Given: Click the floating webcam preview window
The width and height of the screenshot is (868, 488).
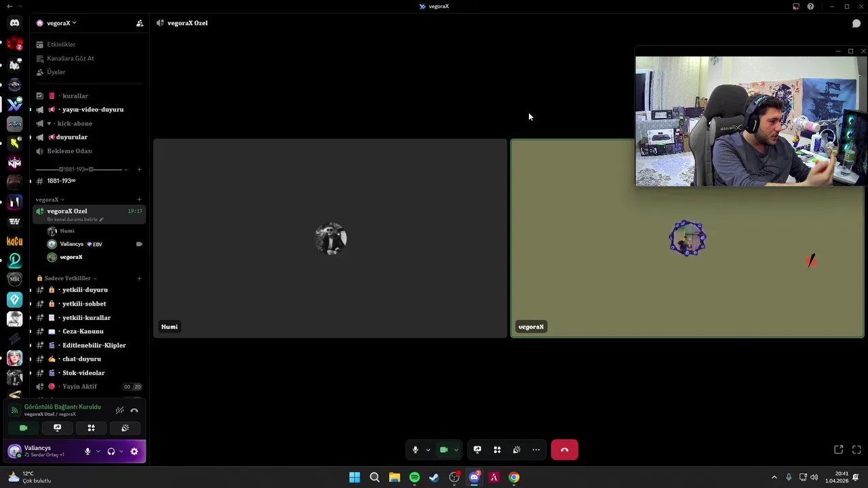Looking at the screenshot, I should coord(751,121).
